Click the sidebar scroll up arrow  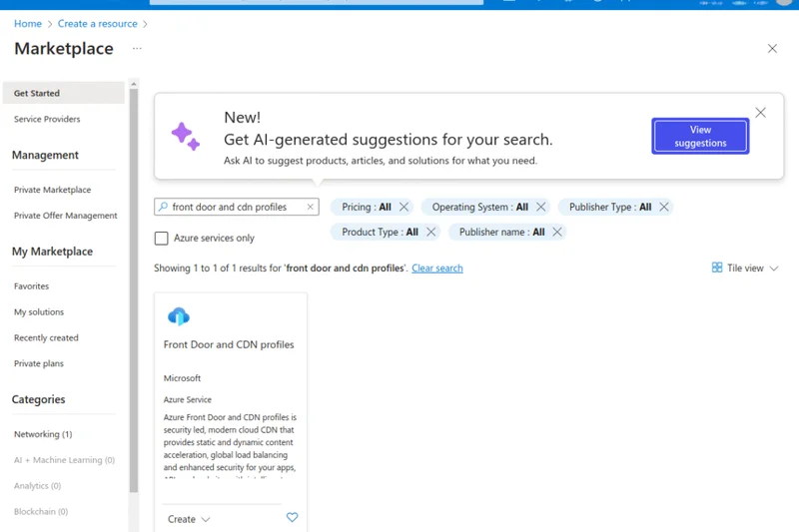click(x=134, y=84)
